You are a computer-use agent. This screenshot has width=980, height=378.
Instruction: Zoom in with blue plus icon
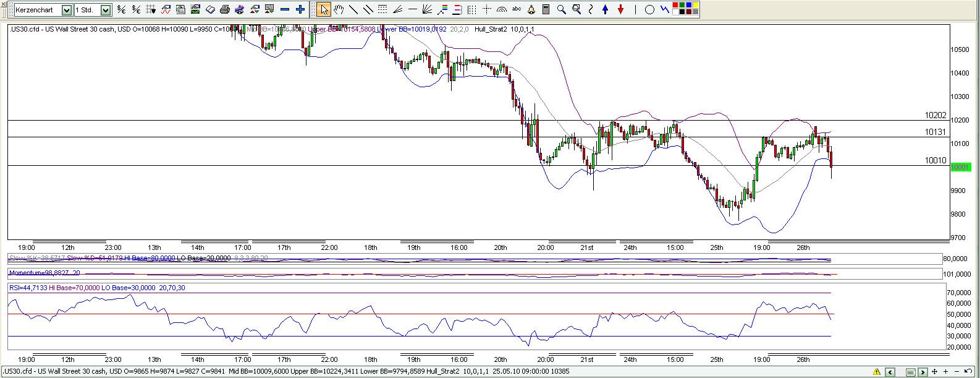click(x=300, y=9)
